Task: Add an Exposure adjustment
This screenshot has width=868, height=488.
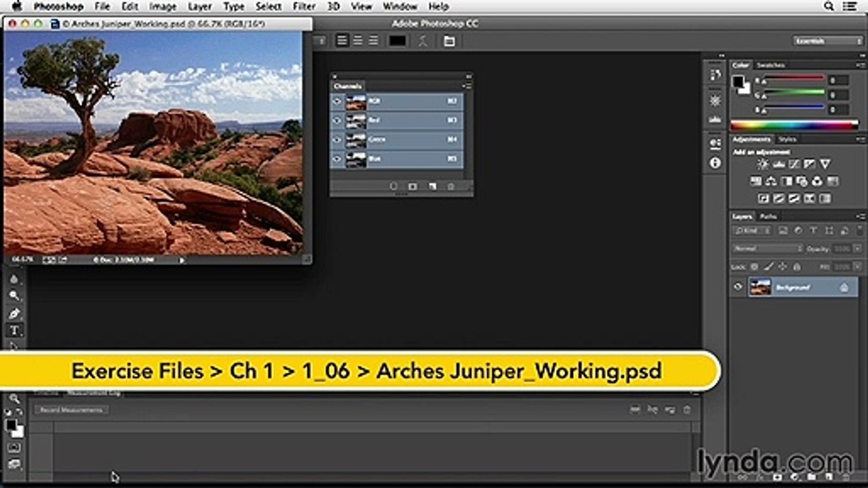Action: pos(810,164)
